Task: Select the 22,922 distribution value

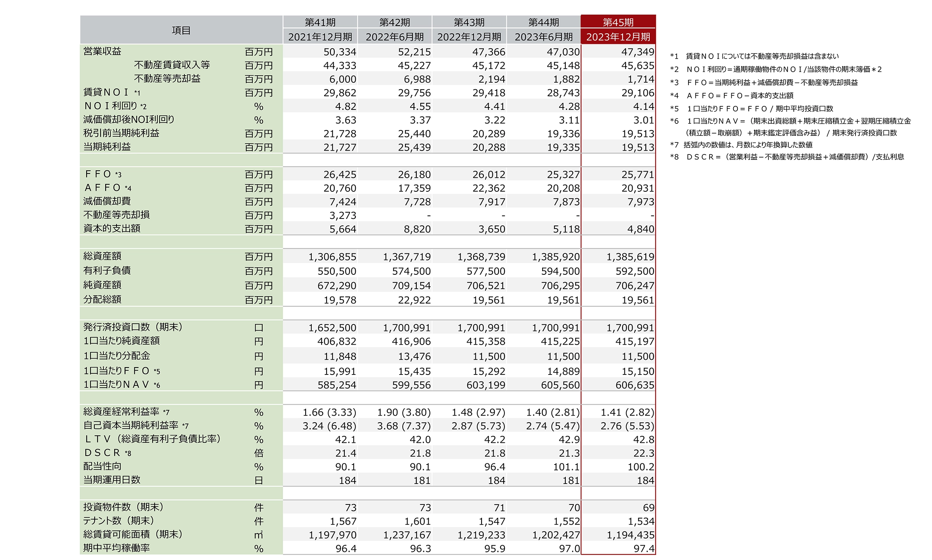Action: (414, 300)
